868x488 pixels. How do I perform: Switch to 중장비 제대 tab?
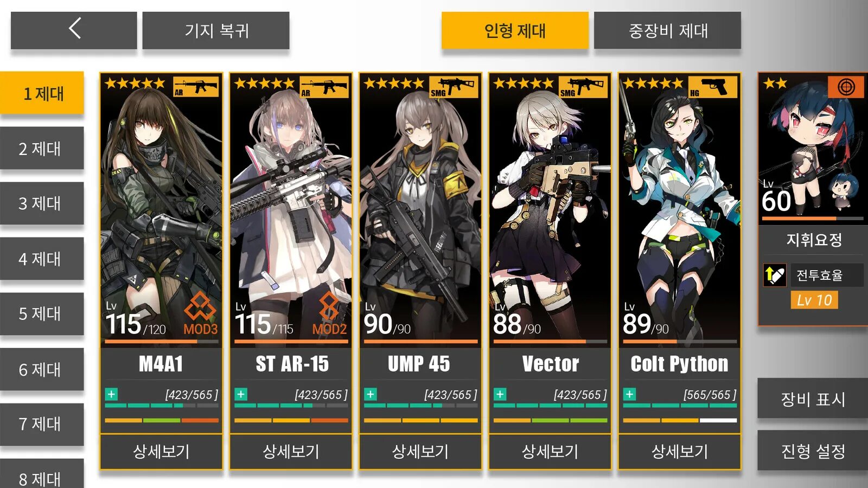(667, 30)
